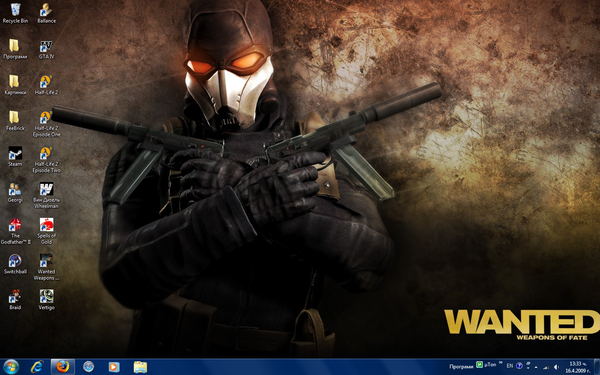Open the Steam desktop shortcut
Viewport: 600px width, 375px height.
pyautogui.click(x=15, y=156)
